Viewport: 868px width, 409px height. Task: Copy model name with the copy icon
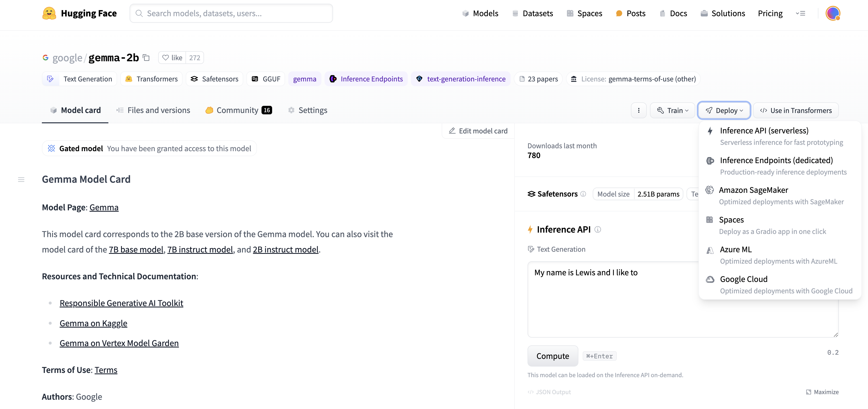point(146,58)
